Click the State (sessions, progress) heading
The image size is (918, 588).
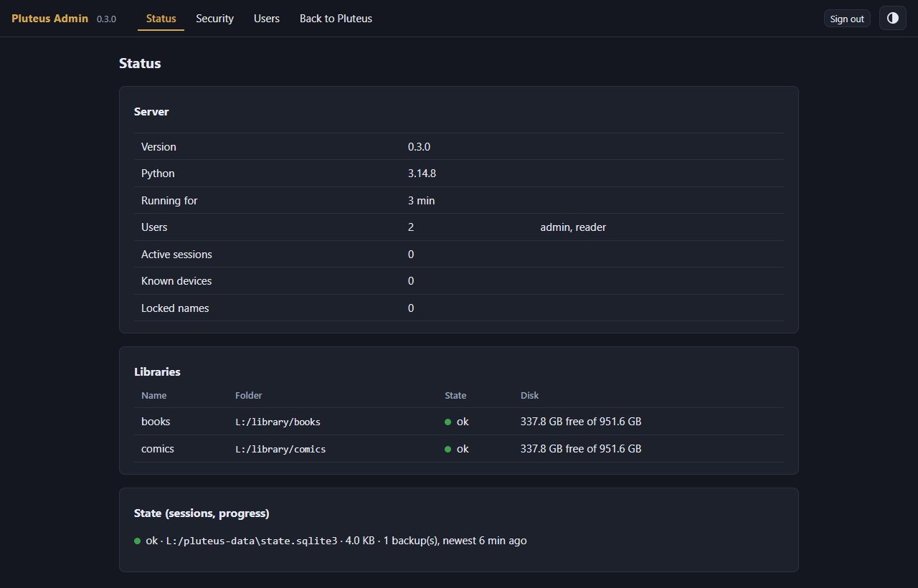[x=202, y=513]
